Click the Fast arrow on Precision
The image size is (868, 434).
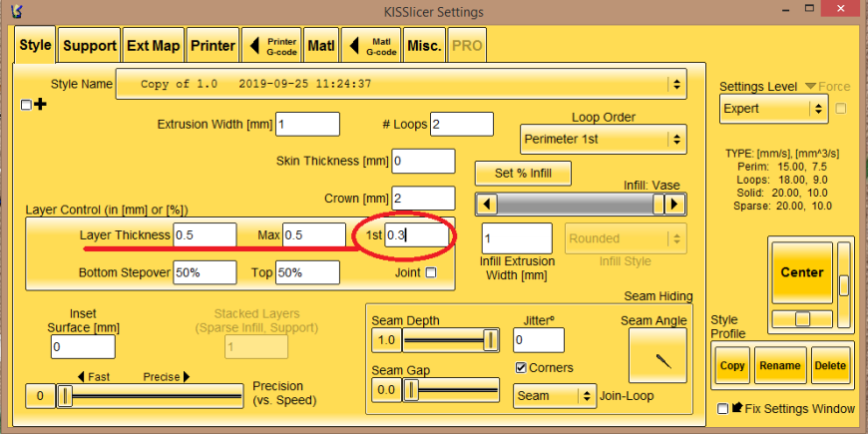(81, 377)
